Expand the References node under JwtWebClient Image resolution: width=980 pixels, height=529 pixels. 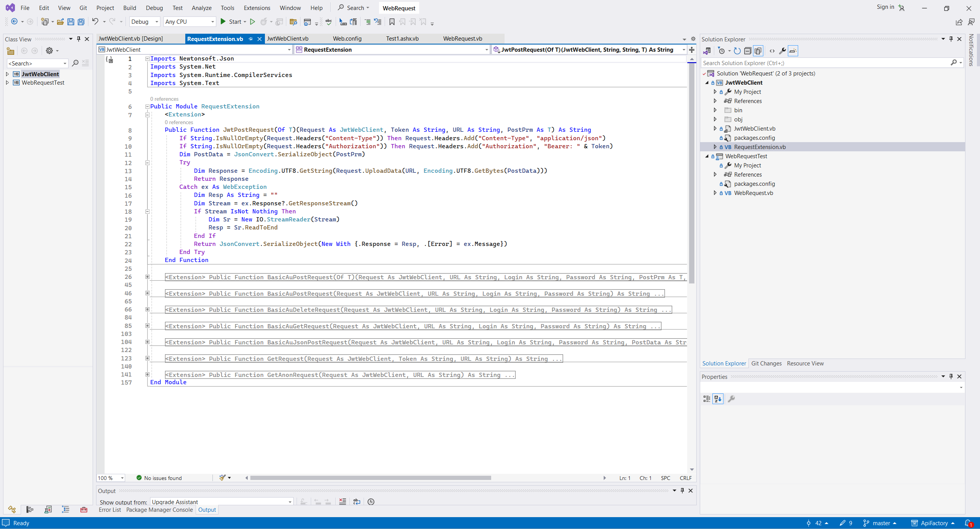point(715,101)
